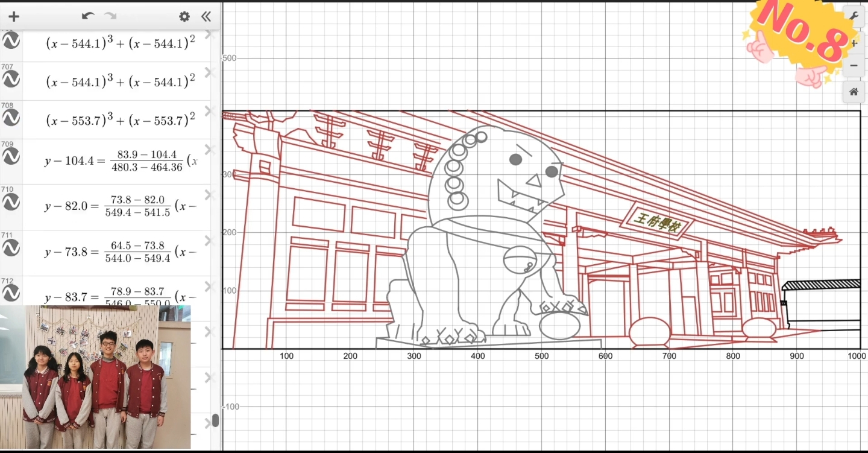This screenshot has height=453, width=868.
Task: Zoom out on the graph
Action: tap(854, 65)
